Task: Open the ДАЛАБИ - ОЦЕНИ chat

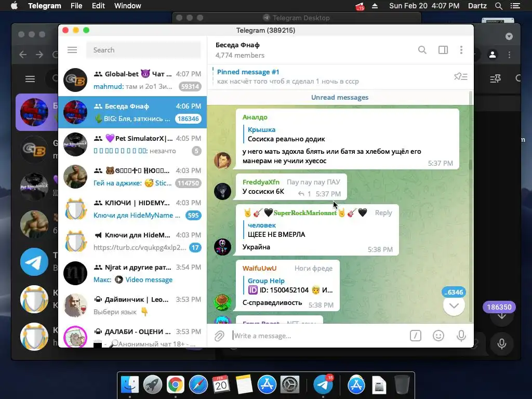Action: coord(132,335)
